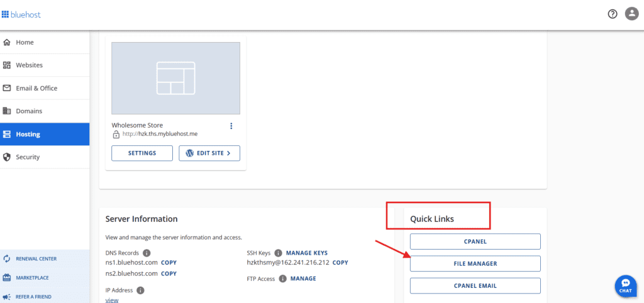Click the Websites grid icon
The height and width of the screenshot is (303, 644).
pyautogui.click(x=7, y=65)
